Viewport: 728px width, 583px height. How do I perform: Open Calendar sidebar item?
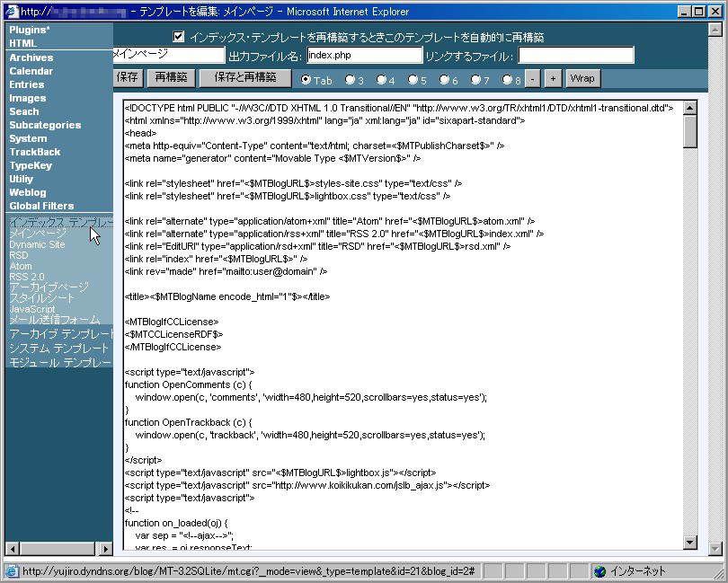(31, 71)
